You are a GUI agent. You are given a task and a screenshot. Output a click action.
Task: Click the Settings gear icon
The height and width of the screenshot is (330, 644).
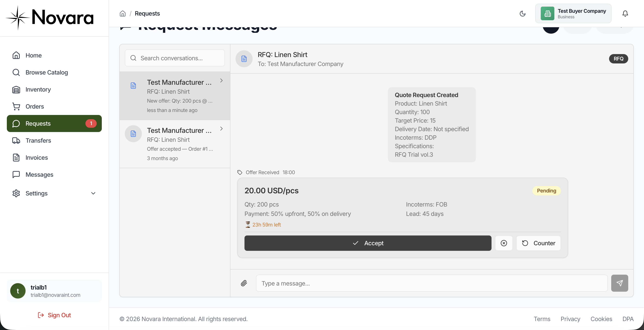tap(16, 193)
